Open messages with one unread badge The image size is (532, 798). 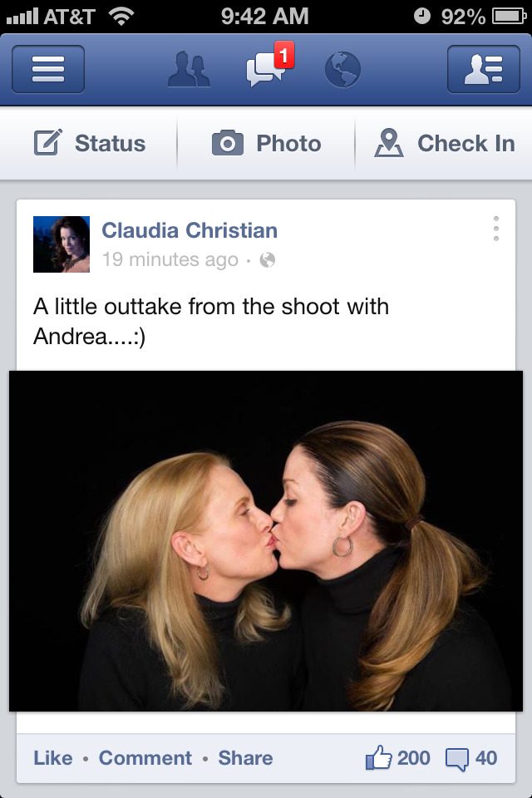click(268, 66)
